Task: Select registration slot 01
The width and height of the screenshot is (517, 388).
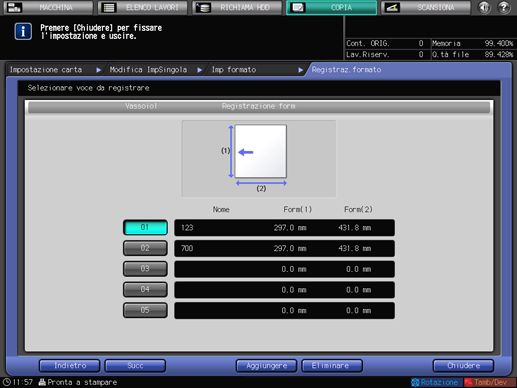Action: coord(145,227)
